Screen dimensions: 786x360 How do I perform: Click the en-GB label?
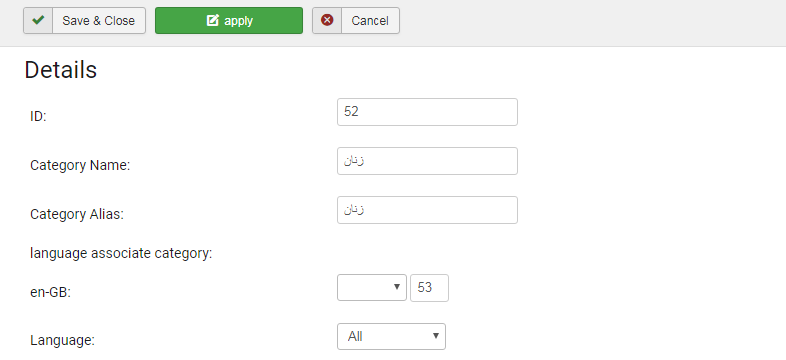pyautogui.click(x=50, y=293)
